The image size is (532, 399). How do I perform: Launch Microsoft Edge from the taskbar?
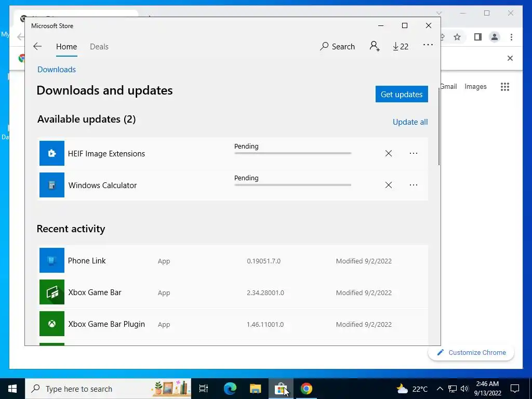[230, 389]
